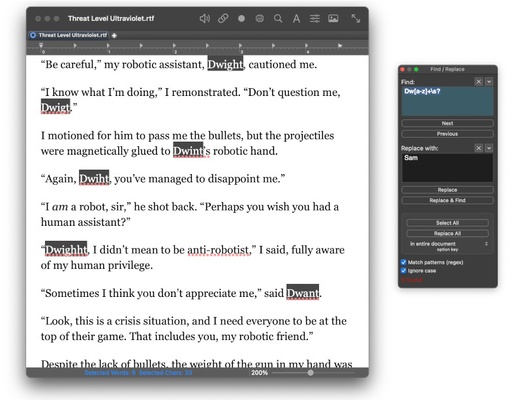Expand the Replace with history dropdown arrow
The image size is (522, 400).
[x=489, y=148]
